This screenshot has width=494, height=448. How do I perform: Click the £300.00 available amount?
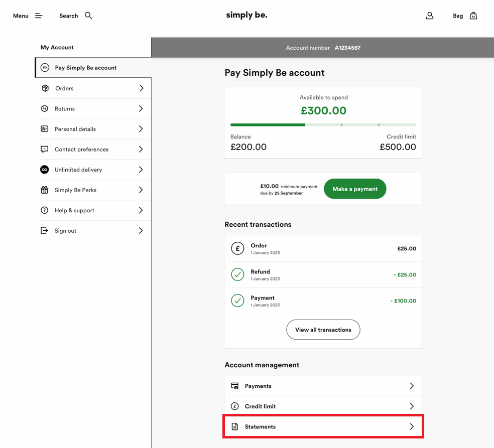tap(323, 110)
